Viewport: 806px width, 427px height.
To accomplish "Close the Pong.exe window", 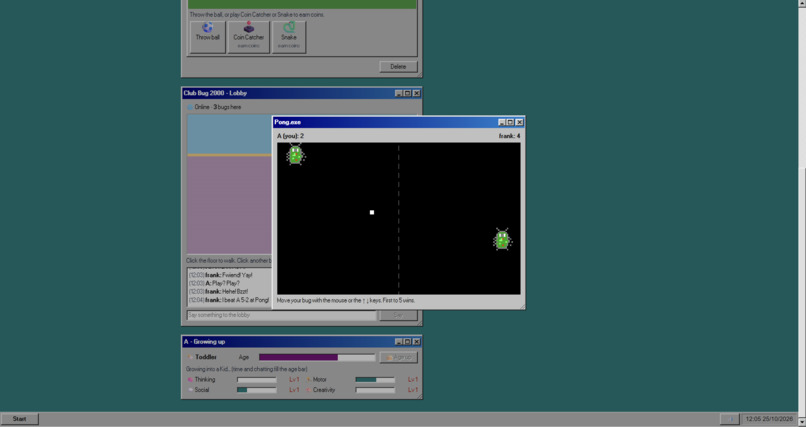I will pos(519,122).
